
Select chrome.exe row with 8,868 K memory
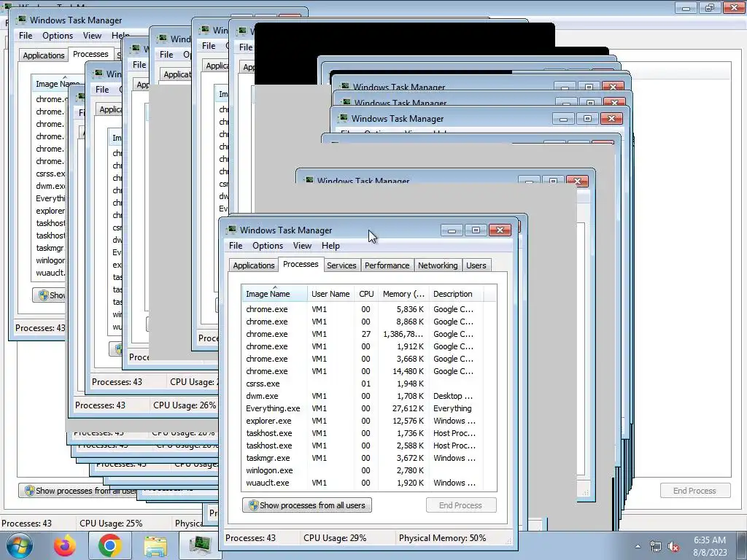(369, 322)
